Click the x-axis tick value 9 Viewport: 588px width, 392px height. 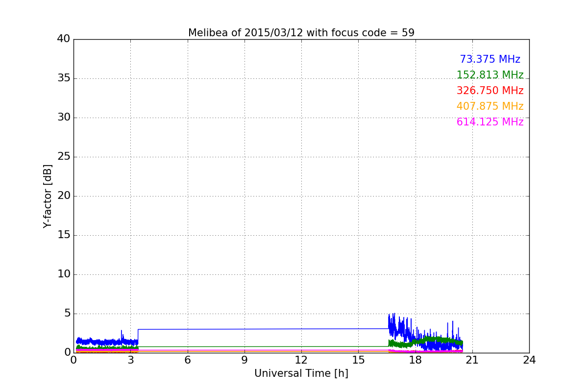tap(245, 360)
